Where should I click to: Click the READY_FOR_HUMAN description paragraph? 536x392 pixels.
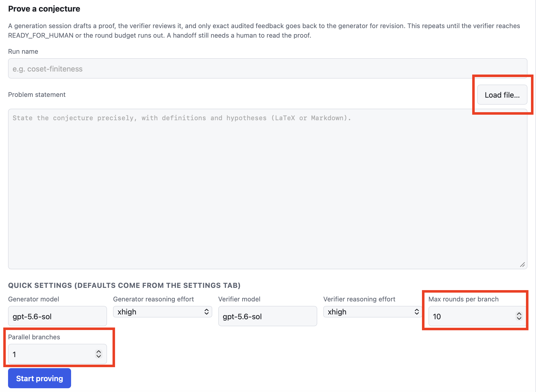click(x=264, y=31)
